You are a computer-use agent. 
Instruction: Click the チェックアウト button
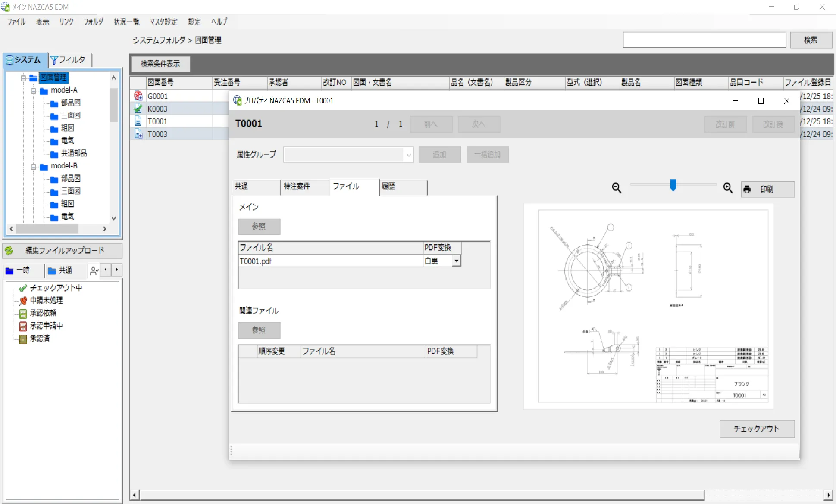coord(757,429)
